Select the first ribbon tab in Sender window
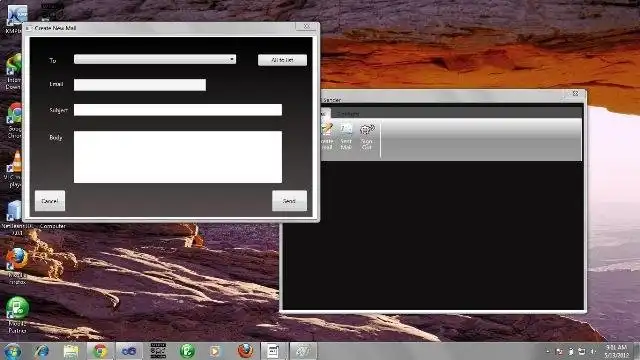The height and width of the screenshot is (360, 640). (x=325, y=113)
